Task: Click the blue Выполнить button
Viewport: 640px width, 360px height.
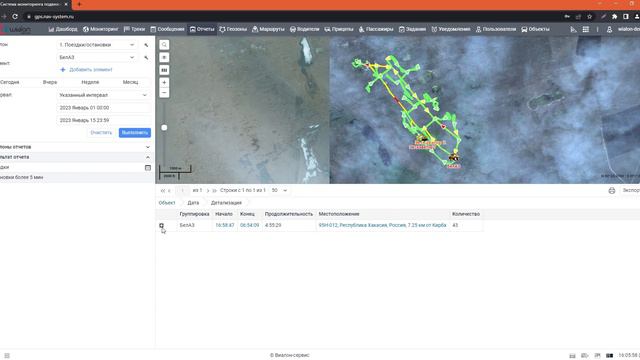Action: 135,133
